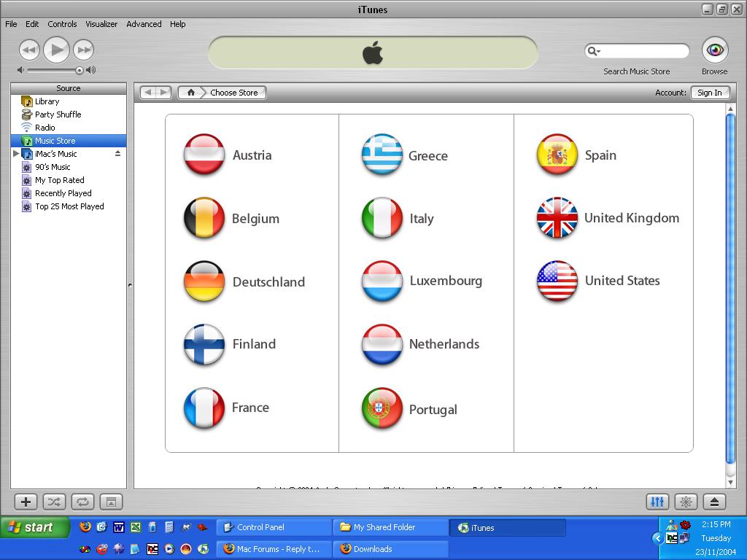Turn on the visualizer button

pyautogui.click(x=686, y=502)
